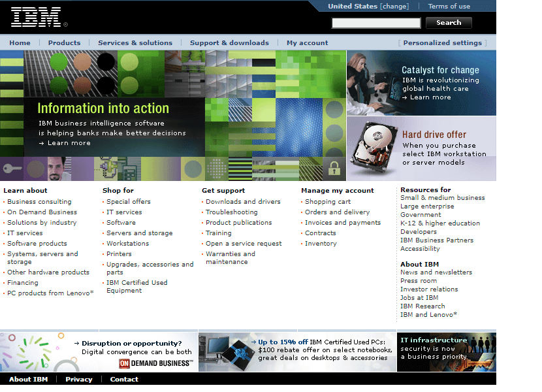Open Product publications
This screenshot has height=392, width=542.
pyautogui.click(x=239, y=223)
